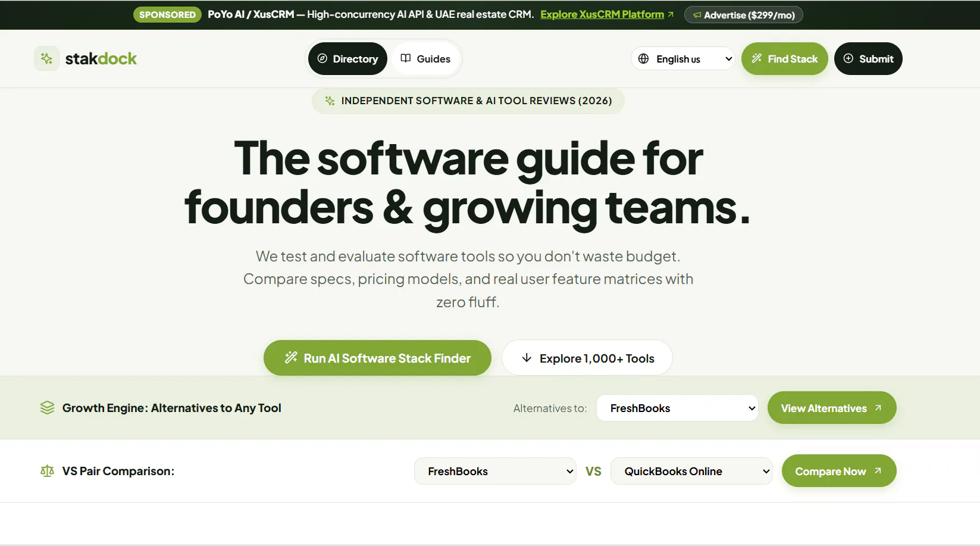Click the green VS text between dropdowns
Viewport: 980px width, 546px height.
tap(593, 472)
